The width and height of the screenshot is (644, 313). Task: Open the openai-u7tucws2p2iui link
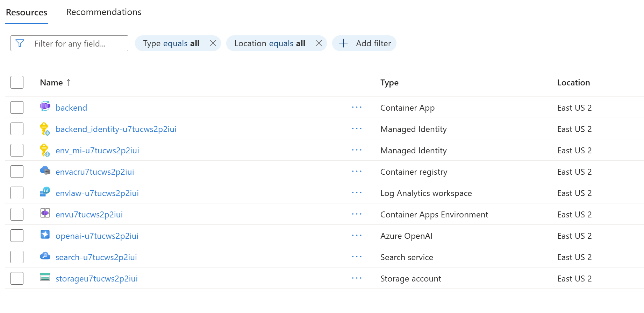(x=97, y=236)
